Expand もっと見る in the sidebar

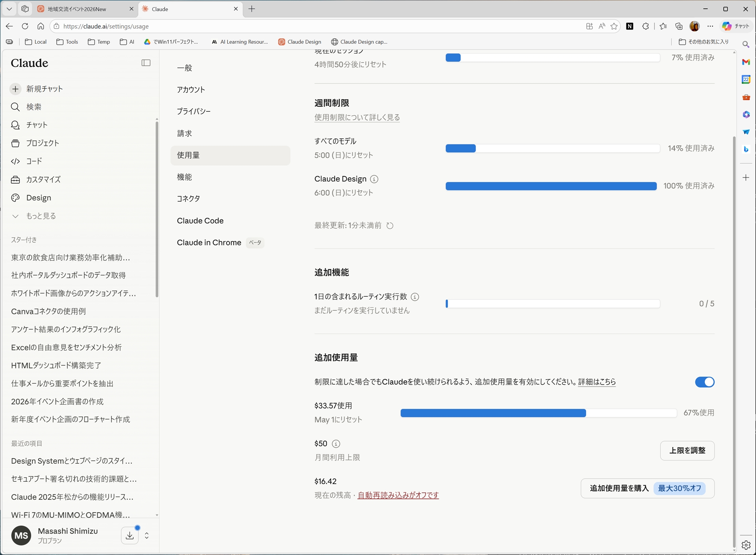[x=41, y=216]
